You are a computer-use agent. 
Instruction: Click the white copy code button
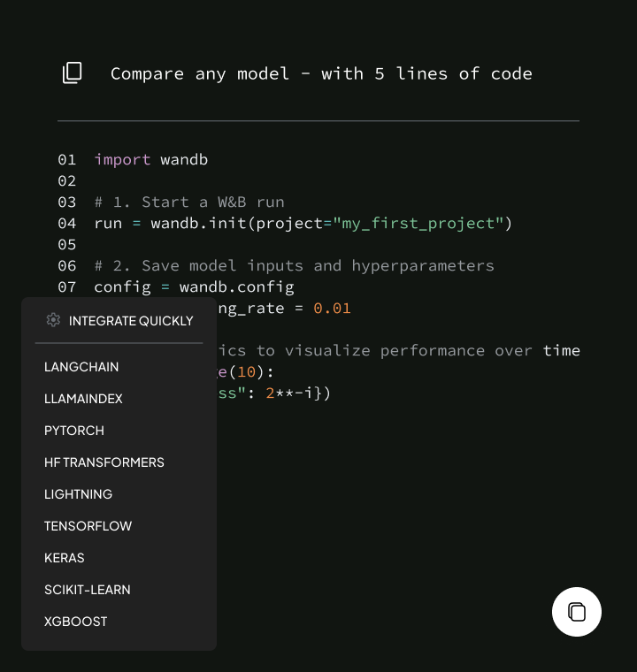(576, 612)
